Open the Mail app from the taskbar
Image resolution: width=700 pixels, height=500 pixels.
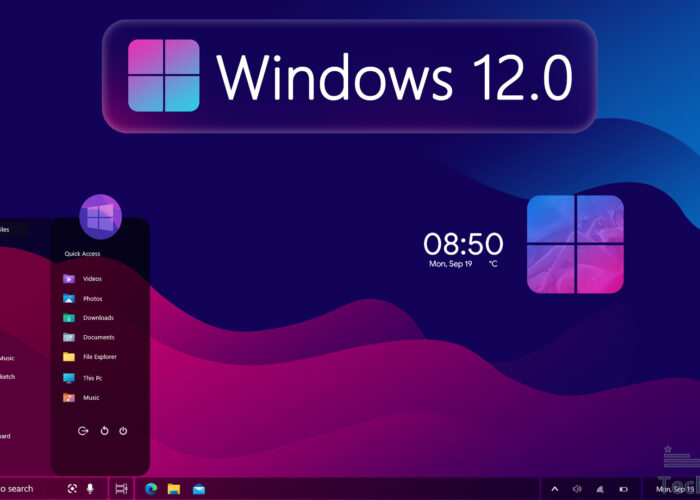199,489
